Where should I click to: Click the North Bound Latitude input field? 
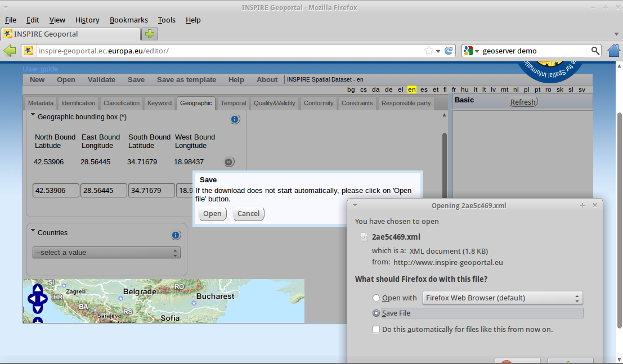55,191
